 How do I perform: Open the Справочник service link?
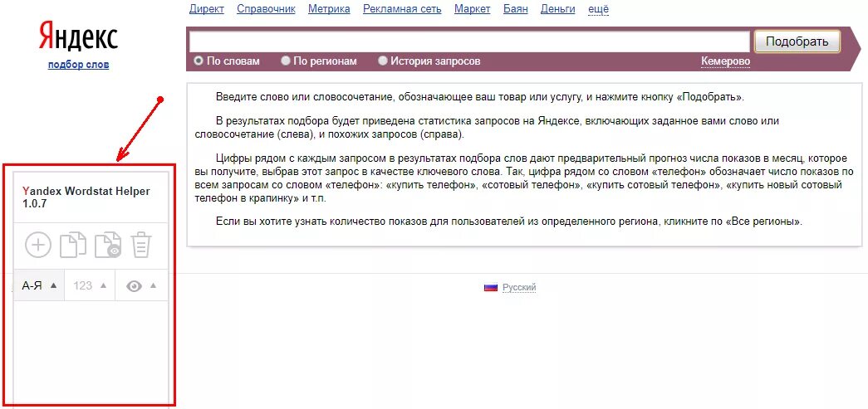pos(266,9)
